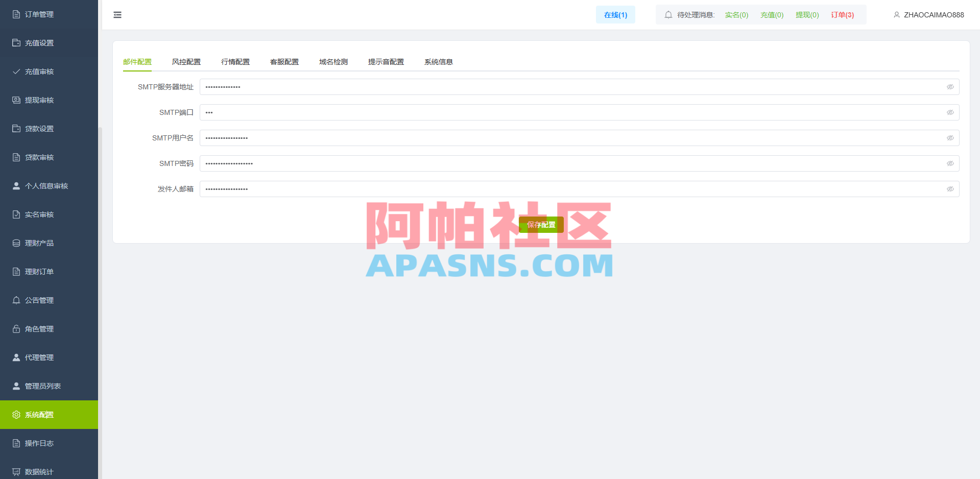View the 系统信息 tab

(439, 62)
